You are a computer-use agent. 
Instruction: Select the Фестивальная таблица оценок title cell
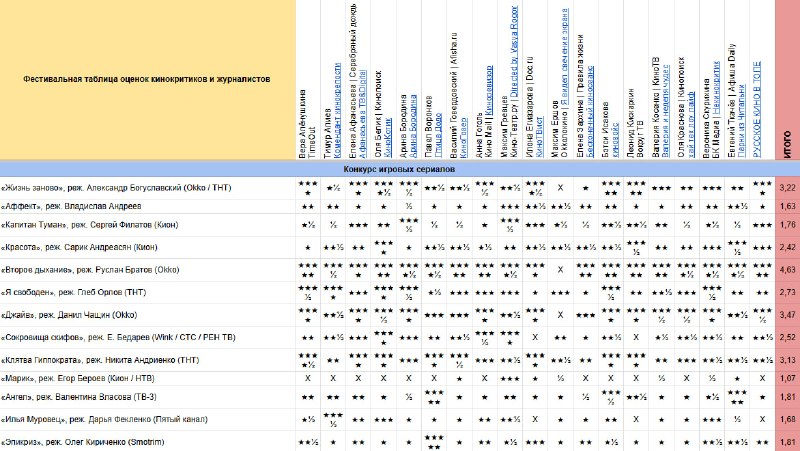[x=147, y=79]
